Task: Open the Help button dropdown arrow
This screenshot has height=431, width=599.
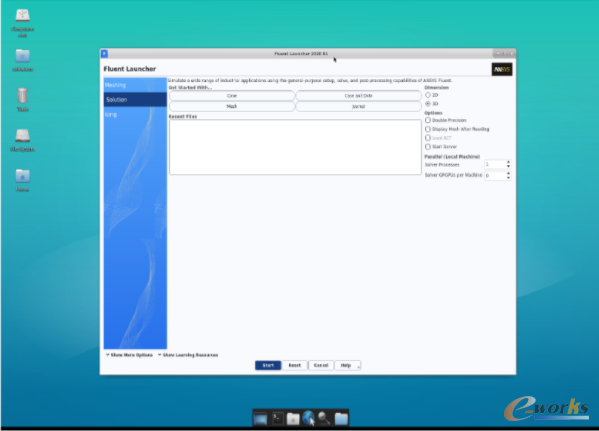Action: click(x=358, y=366)
